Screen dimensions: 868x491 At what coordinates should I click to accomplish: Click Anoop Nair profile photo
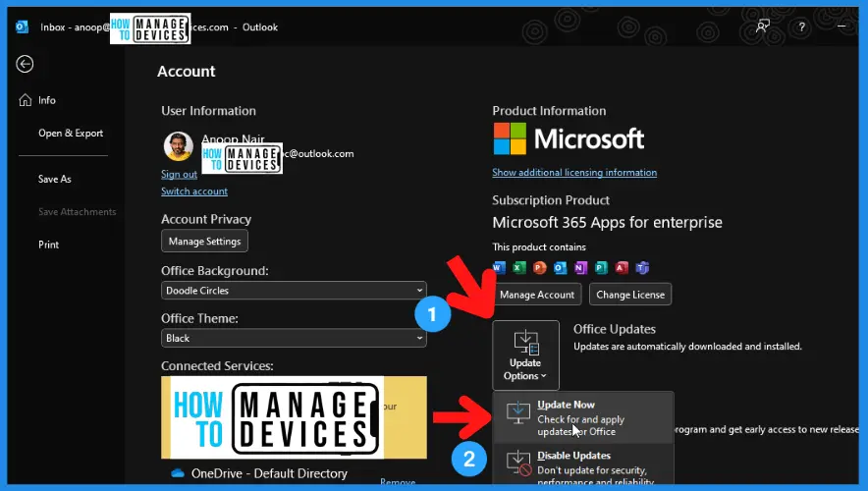coord(179,146)
